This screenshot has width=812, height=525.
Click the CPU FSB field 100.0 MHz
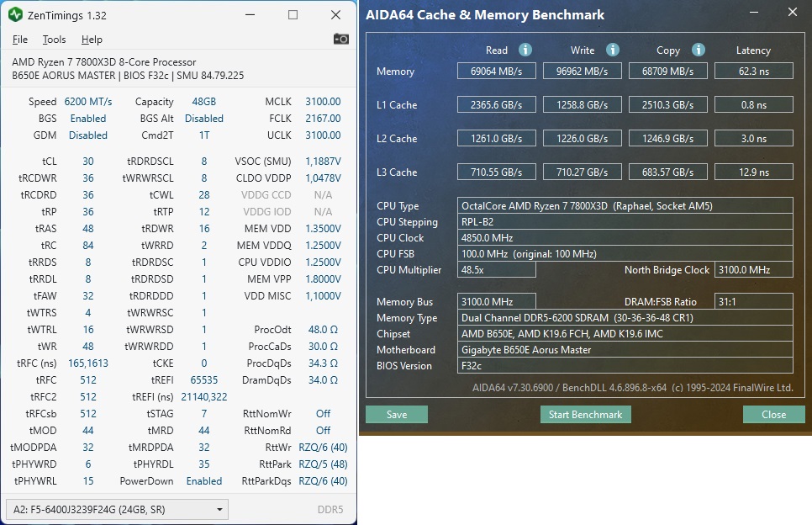click(625, 254)
